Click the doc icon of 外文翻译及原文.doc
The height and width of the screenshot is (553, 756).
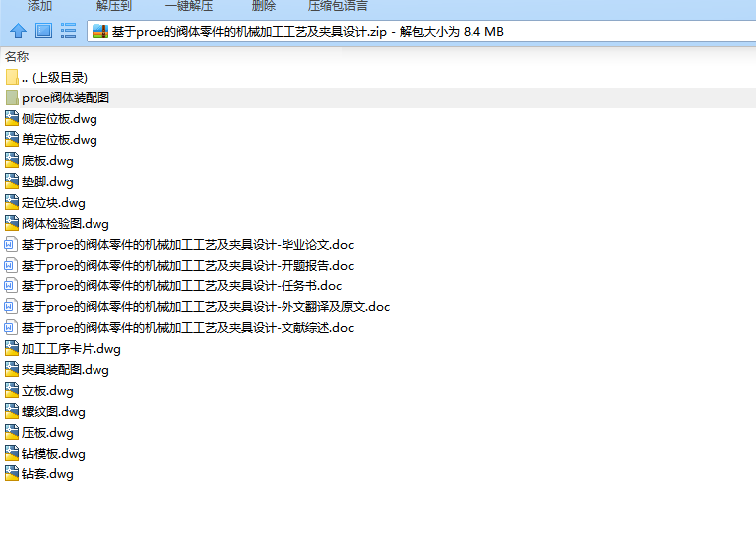(11, 306)
